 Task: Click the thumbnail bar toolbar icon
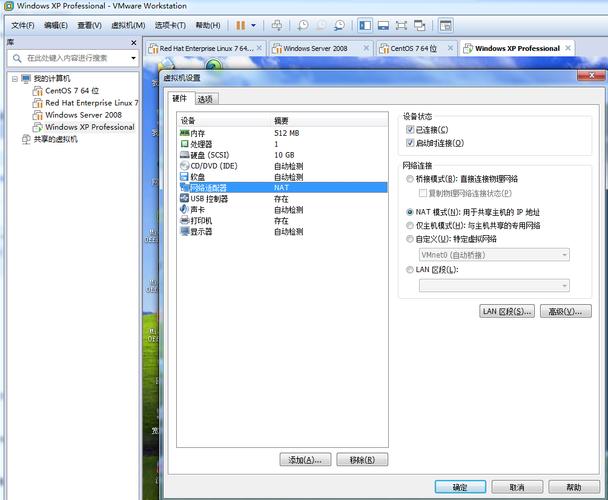click(383, 26)
